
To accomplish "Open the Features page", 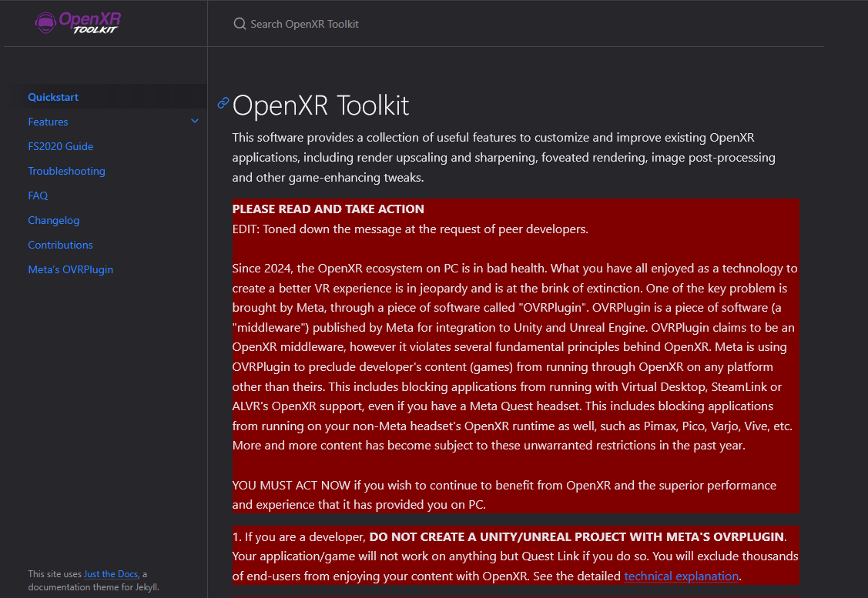I will coord(48,122).
